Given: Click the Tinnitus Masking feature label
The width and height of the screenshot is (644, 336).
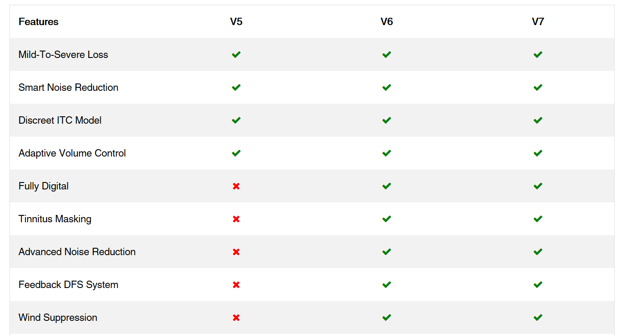Looking at the screenshot, I should [x=55, y=219].
